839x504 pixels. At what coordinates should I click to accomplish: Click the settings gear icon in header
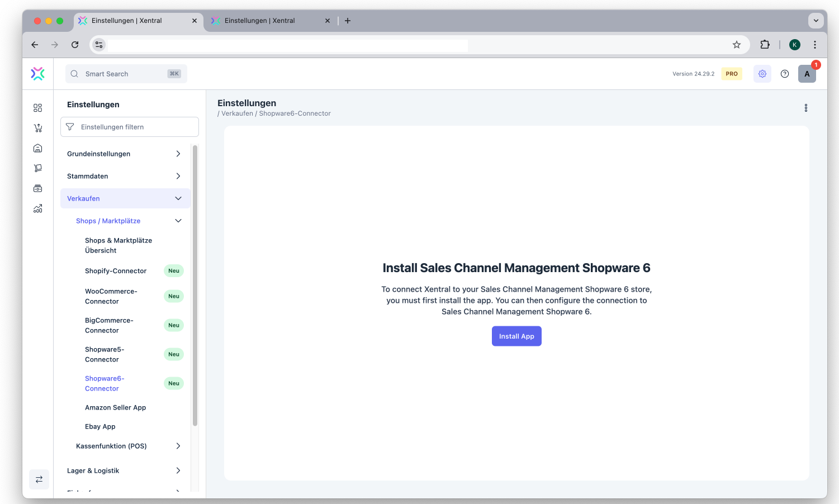[x=762, y=74]
